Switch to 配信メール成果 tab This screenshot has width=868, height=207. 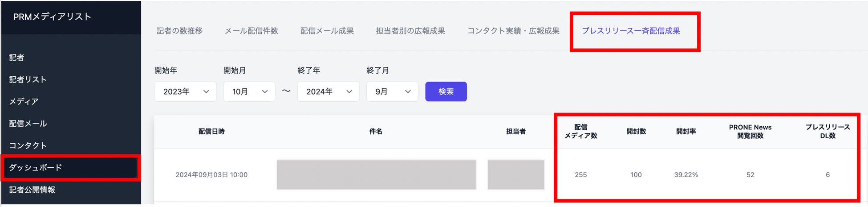coord(327,31)
